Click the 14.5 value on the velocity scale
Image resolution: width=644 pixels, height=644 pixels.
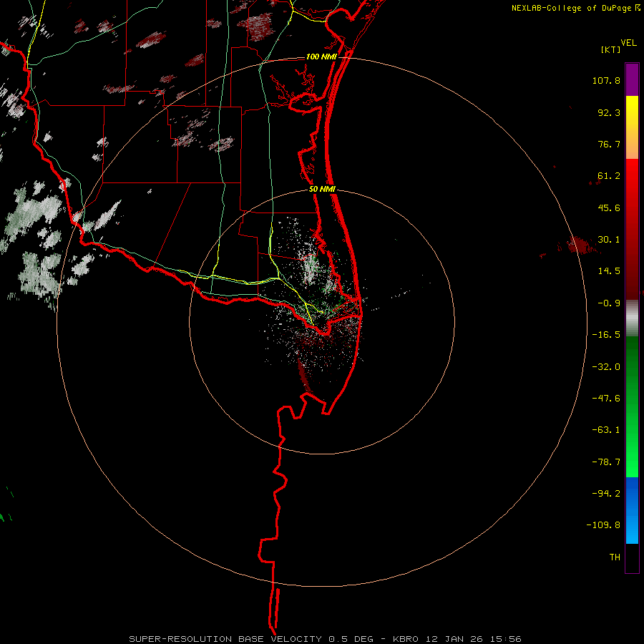(x=609, y=271)
